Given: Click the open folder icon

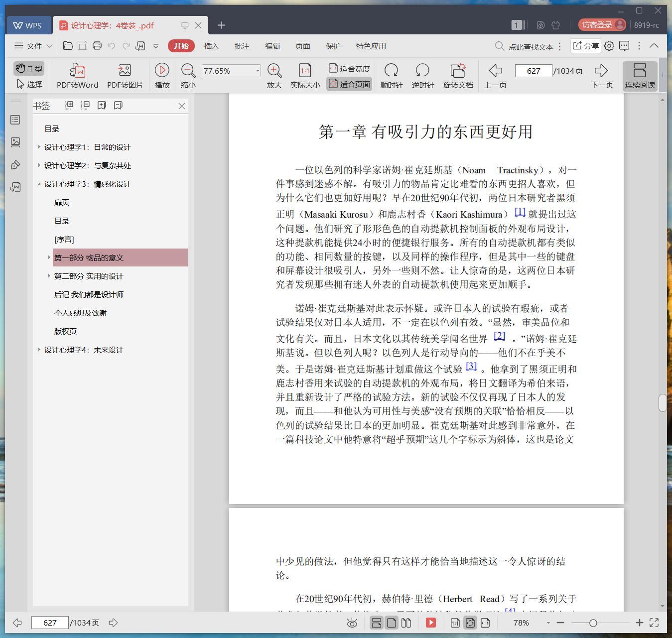Looking at the screenshot, I should (x=68, y=46).
